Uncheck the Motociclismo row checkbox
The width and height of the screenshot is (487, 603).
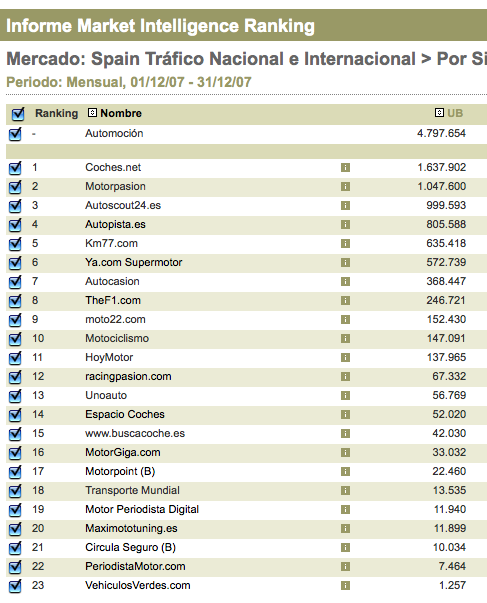tap(15, 339)
